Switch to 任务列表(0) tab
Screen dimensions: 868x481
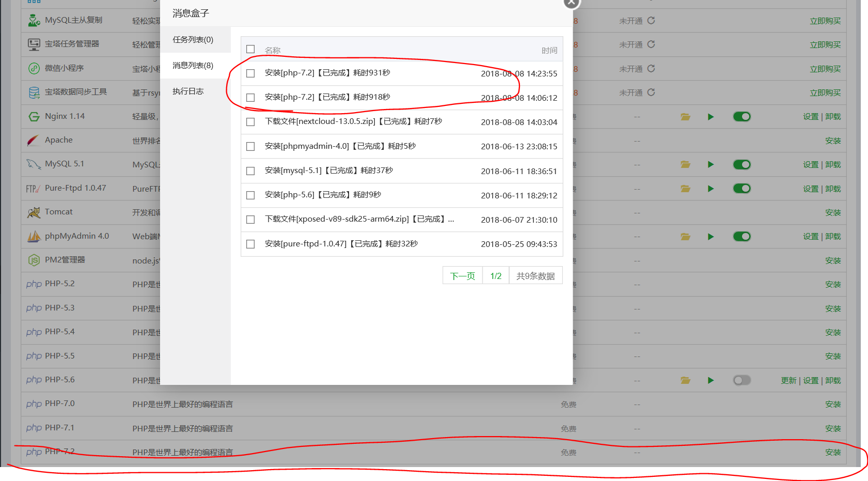point(195,40)
